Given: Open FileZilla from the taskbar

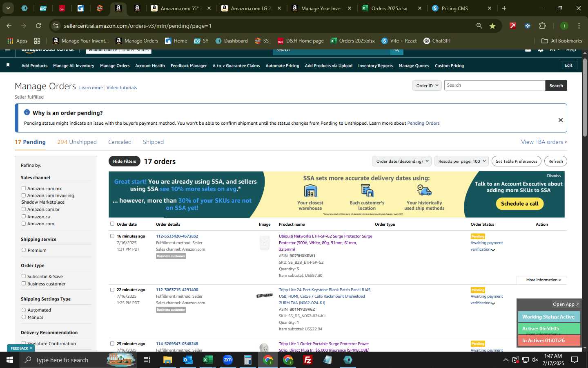Looking at the screenshot, I should (308, 360).
